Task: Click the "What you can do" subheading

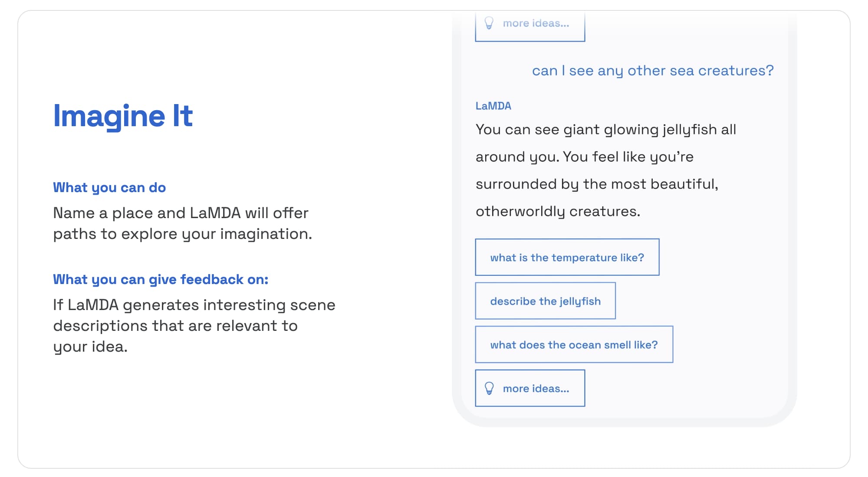Action: pyautogui.click(x=109, y=187)
